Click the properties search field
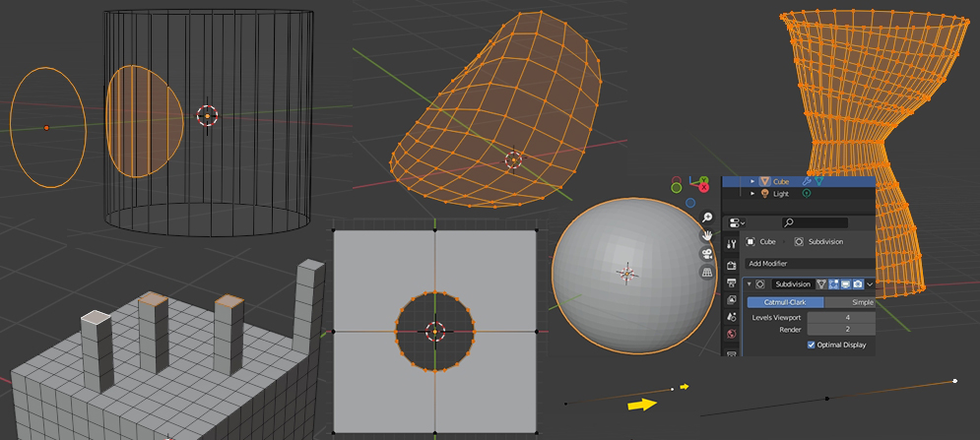Viewport: 980px width, 440px height. 815,222
